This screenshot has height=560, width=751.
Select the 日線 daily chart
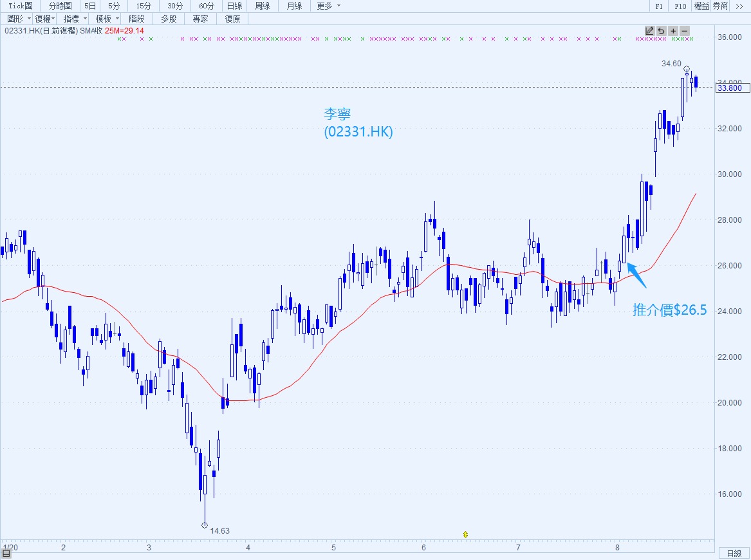pyautogui.click(x=234, y=6)
